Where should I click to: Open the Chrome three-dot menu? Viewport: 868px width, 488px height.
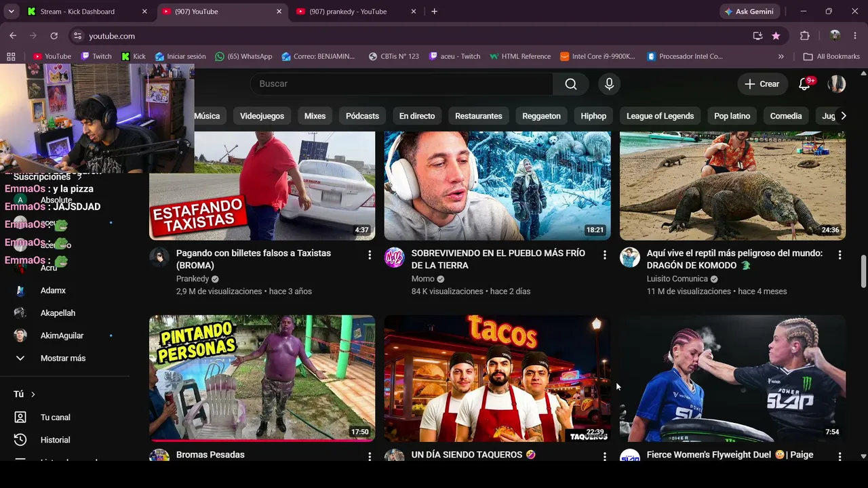[x=854, y=36]
